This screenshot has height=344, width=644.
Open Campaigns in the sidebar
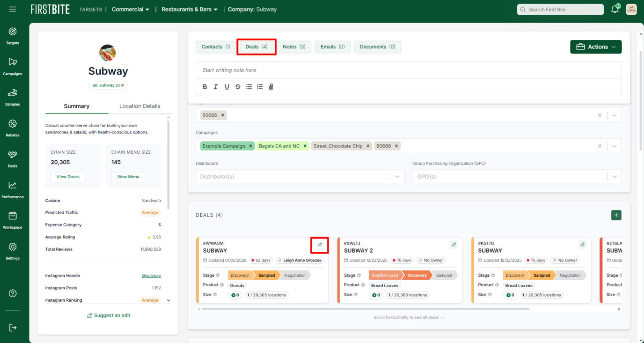13,67
